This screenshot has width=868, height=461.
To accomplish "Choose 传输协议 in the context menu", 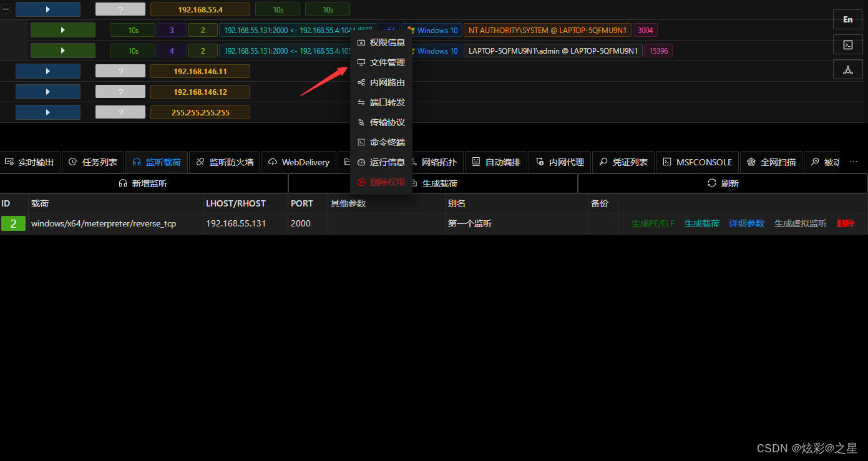I will click(381, 122).
